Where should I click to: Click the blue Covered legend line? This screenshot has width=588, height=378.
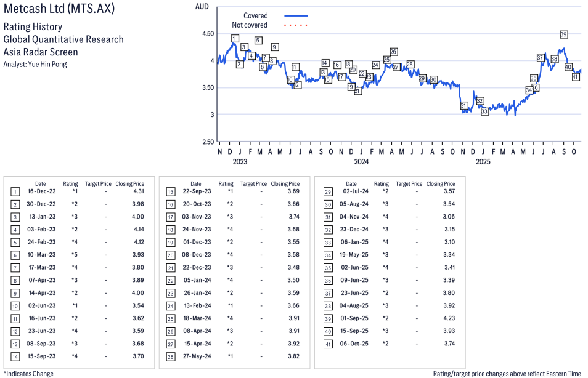tap(296, 16)
